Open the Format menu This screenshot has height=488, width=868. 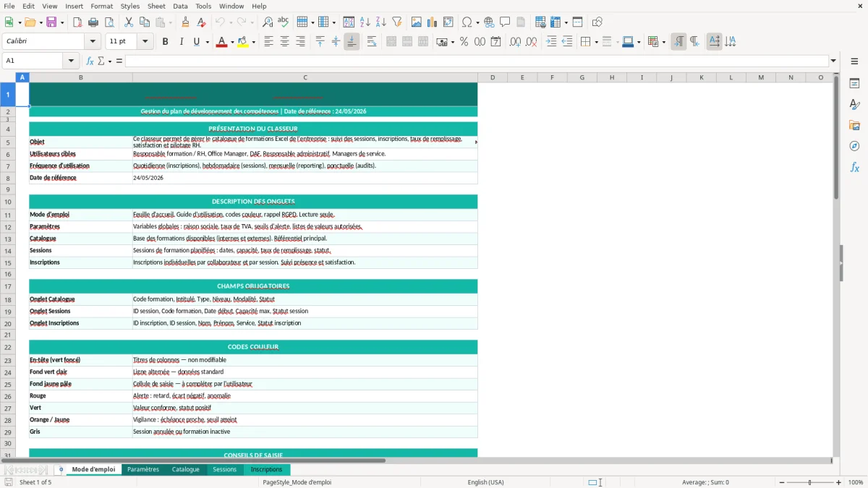coord(101,6)
